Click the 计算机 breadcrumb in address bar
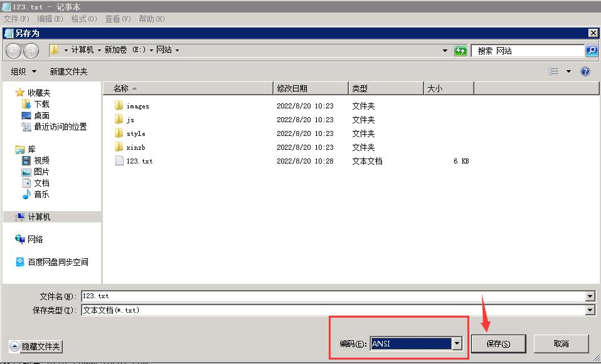Screen dimensions: 601x364 (x=82, y=50)
